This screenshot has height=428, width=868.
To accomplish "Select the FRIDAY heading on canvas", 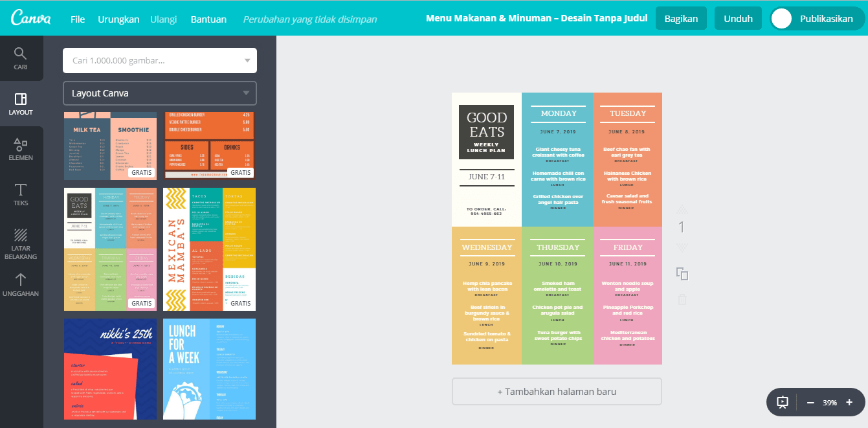I will click(x=627, y=247).
